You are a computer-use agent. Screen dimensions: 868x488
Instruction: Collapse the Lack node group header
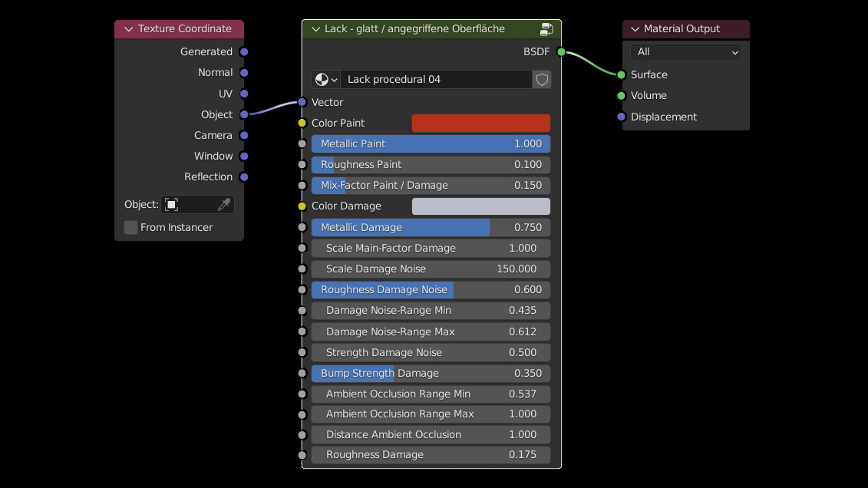pos(315,29)
